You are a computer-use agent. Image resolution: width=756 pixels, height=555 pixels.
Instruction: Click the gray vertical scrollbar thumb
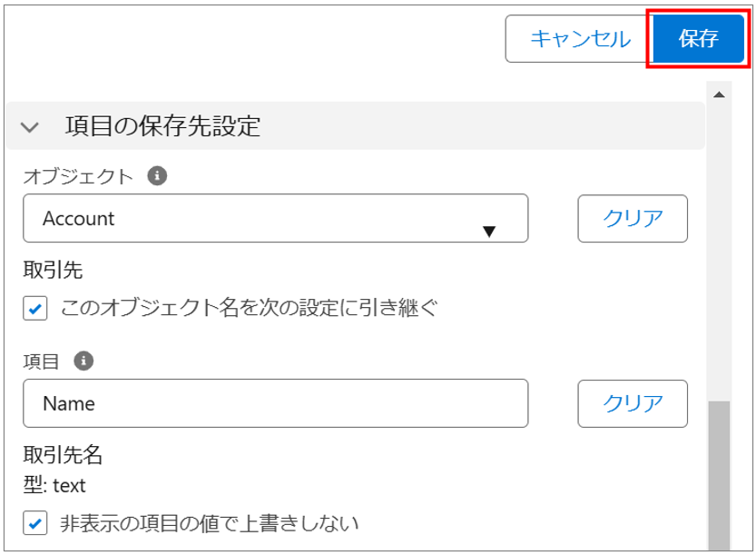coord(719,472)
